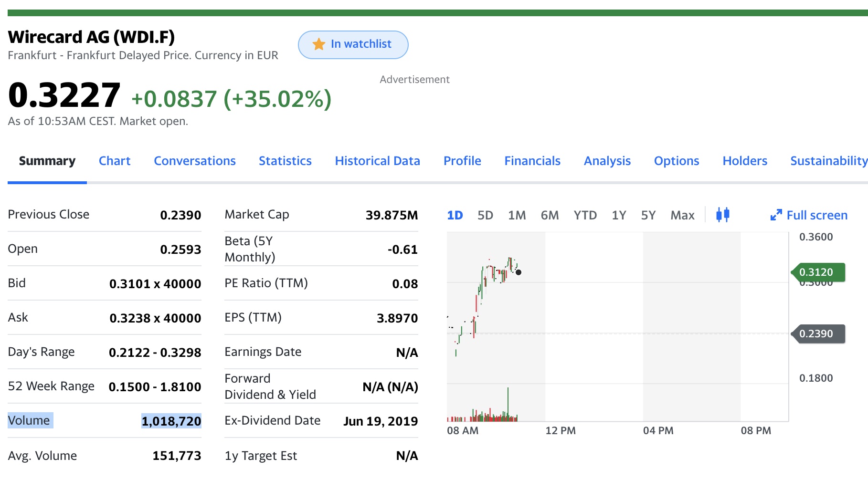Click the 1y Target Est label

(261, 456)
